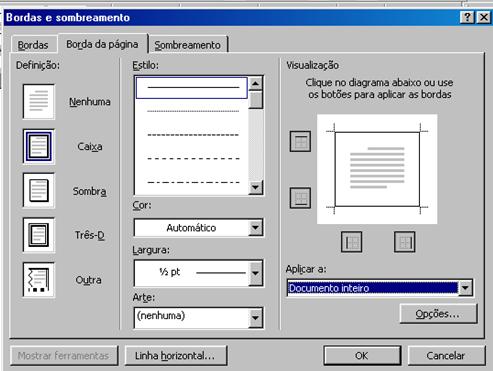Click the ½ pt width value

coord(170,272)
